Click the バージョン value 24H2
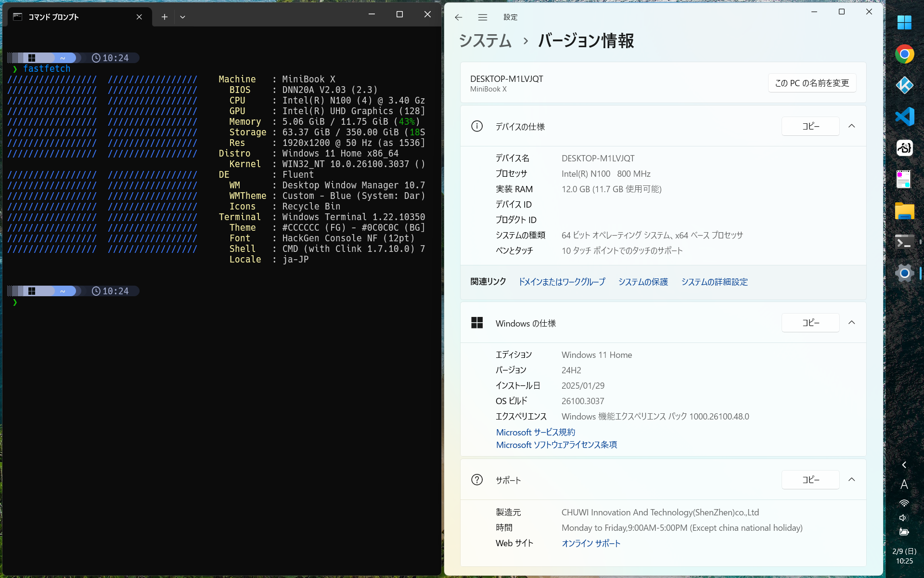 [x=571, y=370]
